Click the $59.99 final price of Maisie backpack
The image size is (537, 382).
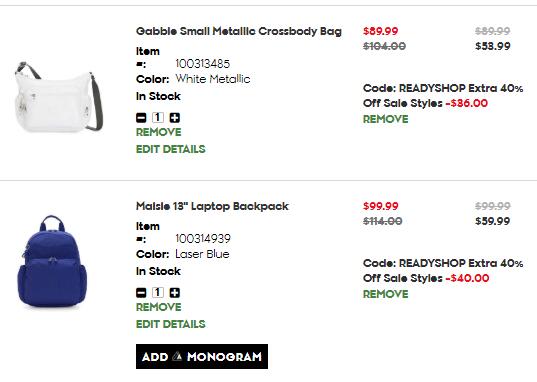pyautogui.click(x=492, y=221)
